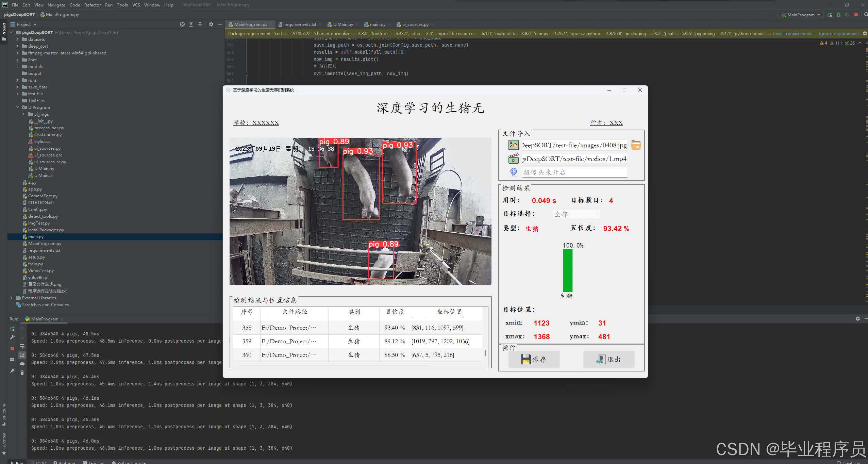Open the VCS menu
The height and width of the screenshot is (464, 868).
tap(136, 5)
